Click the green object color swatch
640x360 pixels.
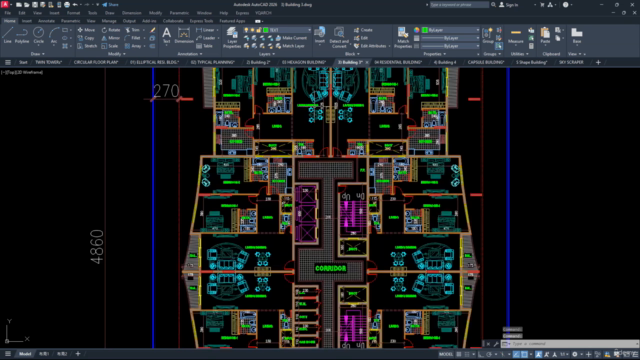pyautogui.click(x=425, y=30)
